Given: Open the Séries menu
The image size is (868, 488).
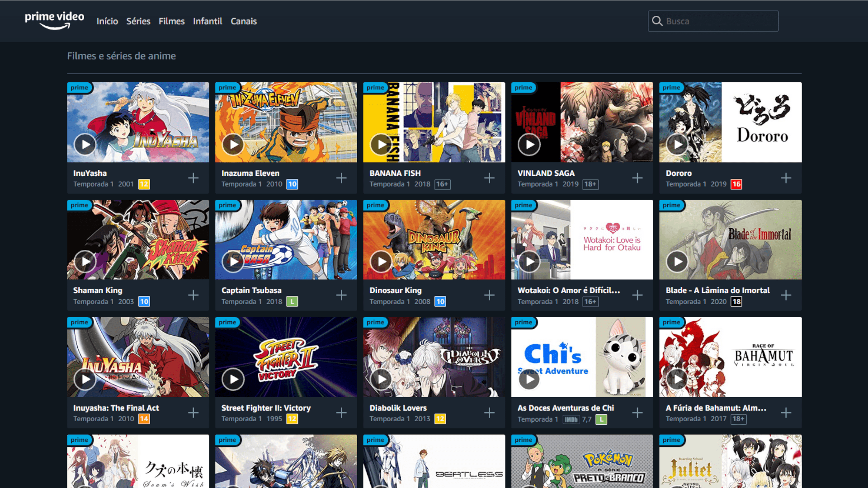Looking at the screenshot, I should [x=138, y=21].
